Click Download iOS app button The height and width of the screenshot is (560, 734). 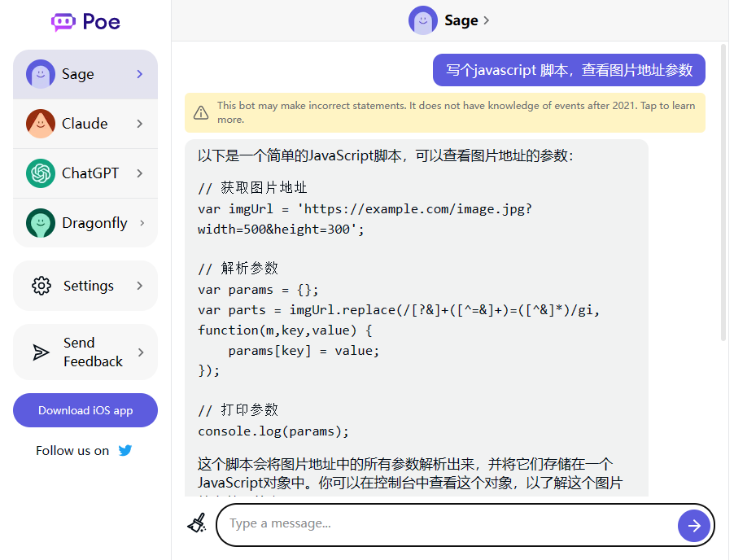point(85,410)
